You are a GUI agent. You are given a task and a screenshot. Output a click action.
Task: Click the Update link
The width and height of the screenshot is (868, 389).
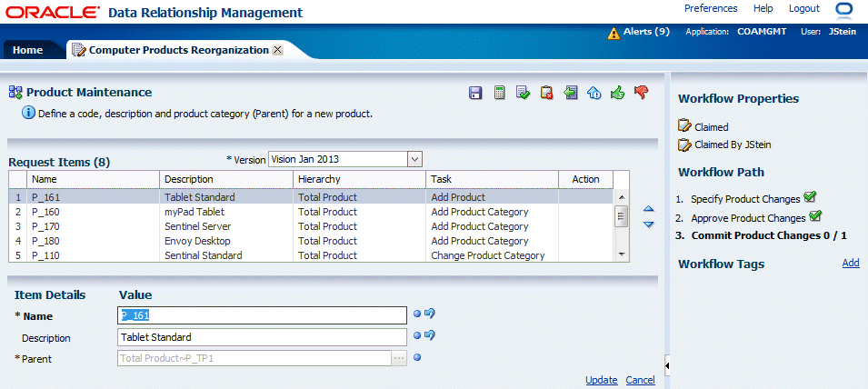pos(601,380)
